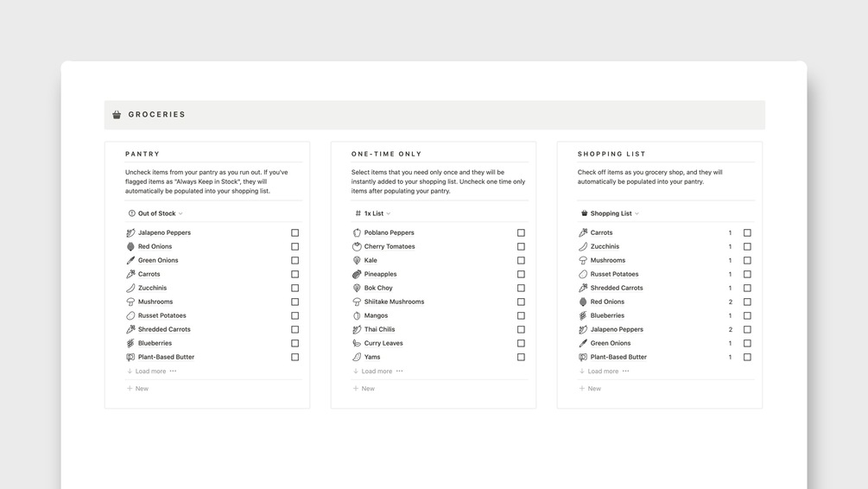
Task: Click the Groceries basket icon
Action: (x=117, y=115)
